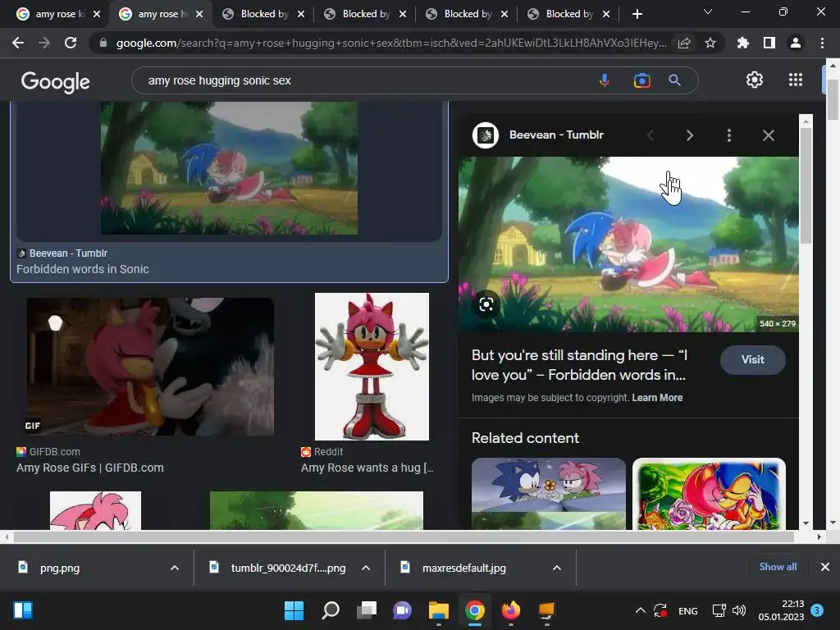840x630 pixels.
Task: Open Google quick settings gear
Action: 755,80
